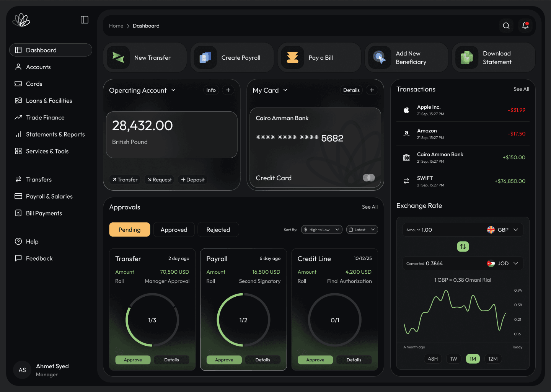Click the Pay a Bill icon
Viewport: 551px width, 392px height.
tap(293, 57)
